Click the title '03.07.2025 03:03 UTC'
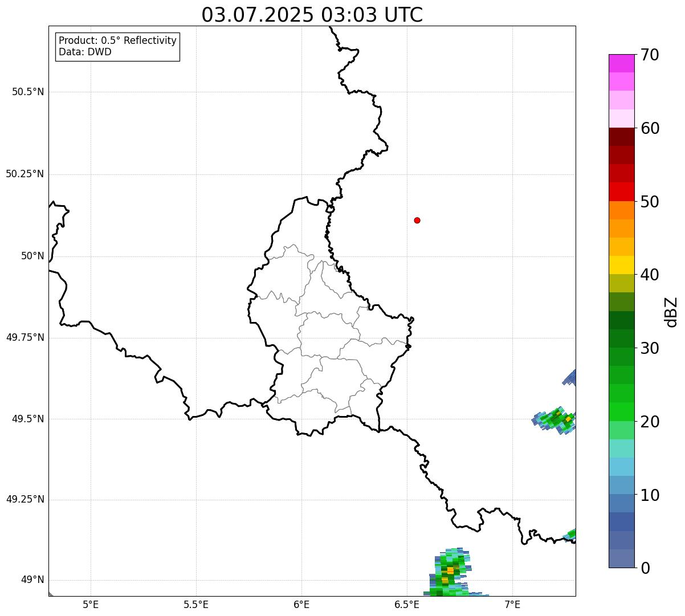 tap(312, 15)
